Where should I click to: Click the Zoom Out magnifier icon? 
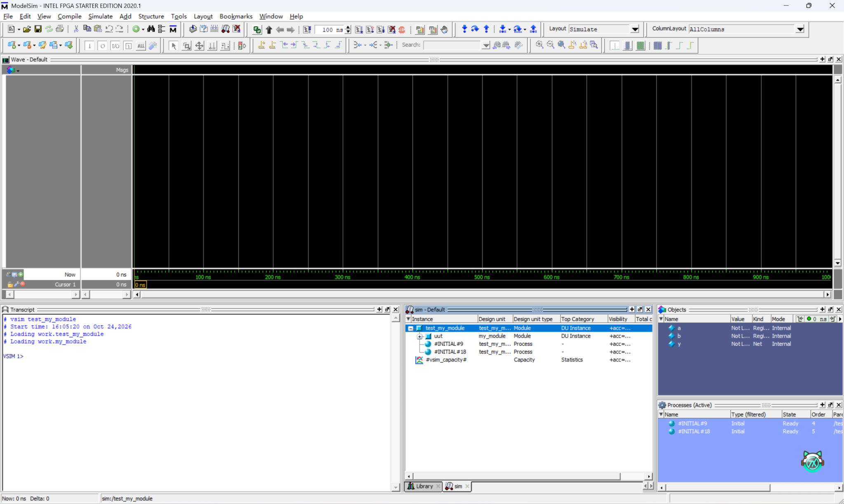550,45
